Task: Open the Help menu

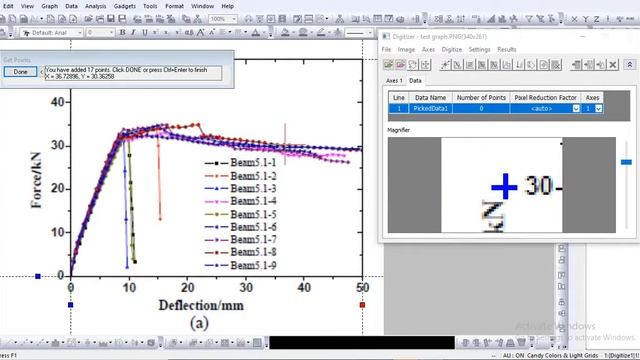Action: click(227, 6)
